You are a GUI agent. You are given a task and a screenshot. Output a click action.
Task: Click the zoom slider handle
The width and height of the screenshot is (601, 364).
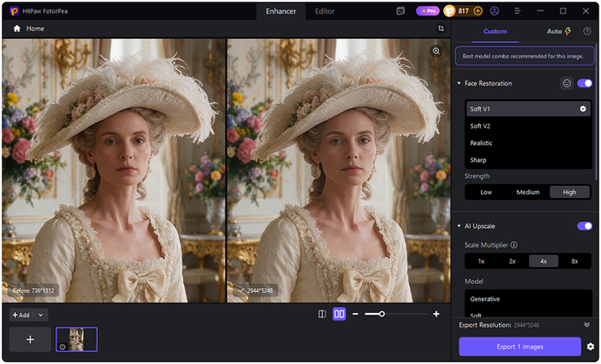point(381,314)
